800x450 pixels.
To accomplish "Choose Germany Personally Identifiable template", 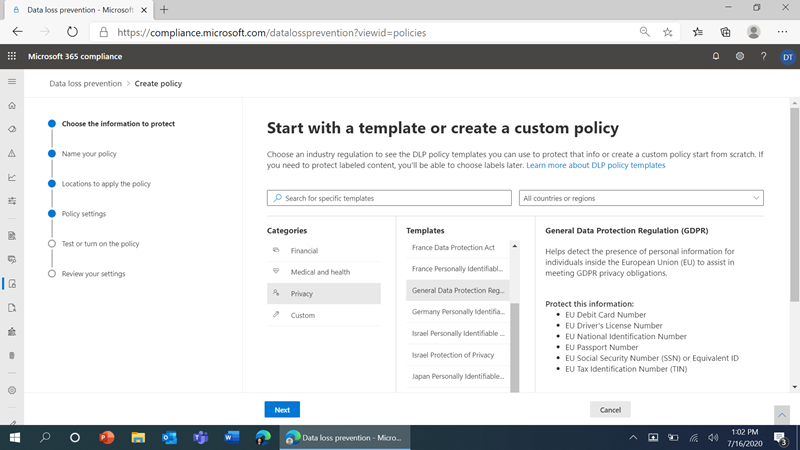I will 458,312.
